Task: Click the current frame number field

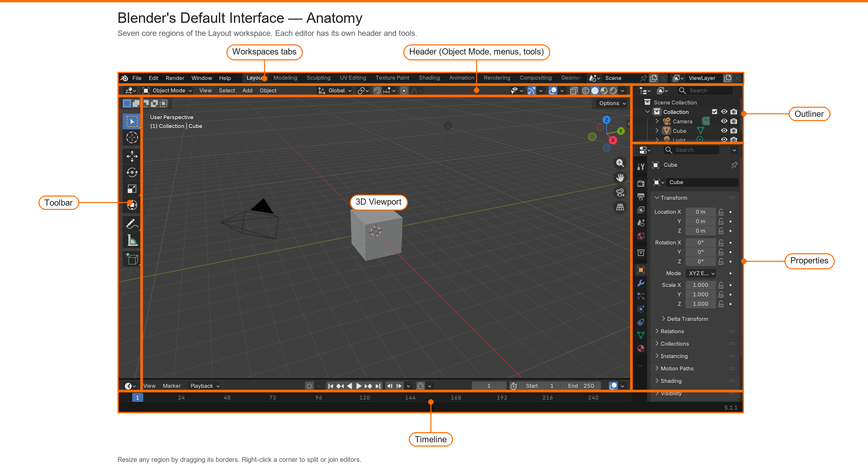Action: pyautogui.click(x=488, y=386)
